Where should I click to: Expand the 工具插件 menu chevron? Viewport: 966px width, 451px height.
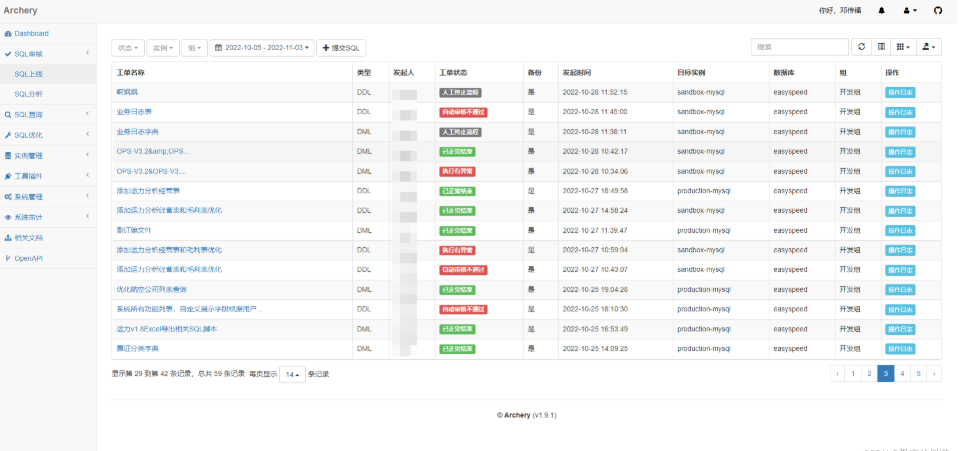(x=88, y=176)
